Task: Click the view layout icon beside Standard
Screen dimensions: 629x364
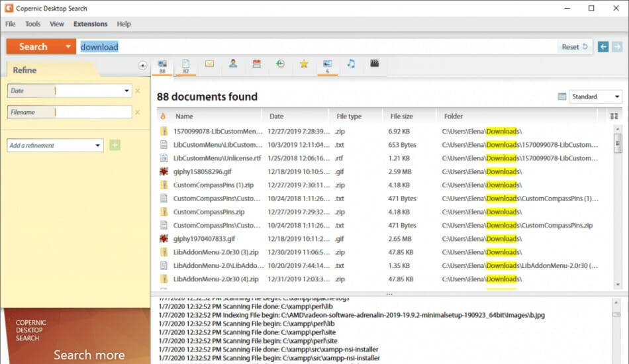Action: pyautogui.click(x=562, y=97)
